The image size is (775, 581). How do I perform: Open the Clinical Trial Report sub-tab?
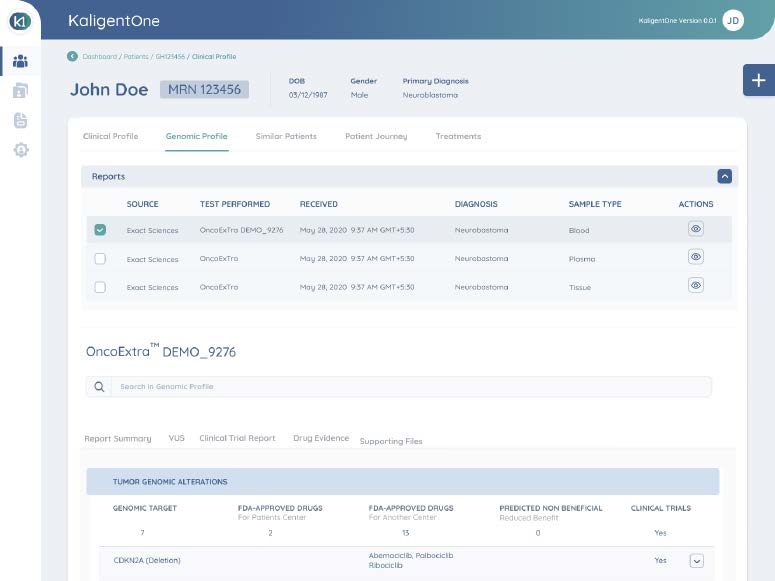pyautogui.click(x=237, y=438)
